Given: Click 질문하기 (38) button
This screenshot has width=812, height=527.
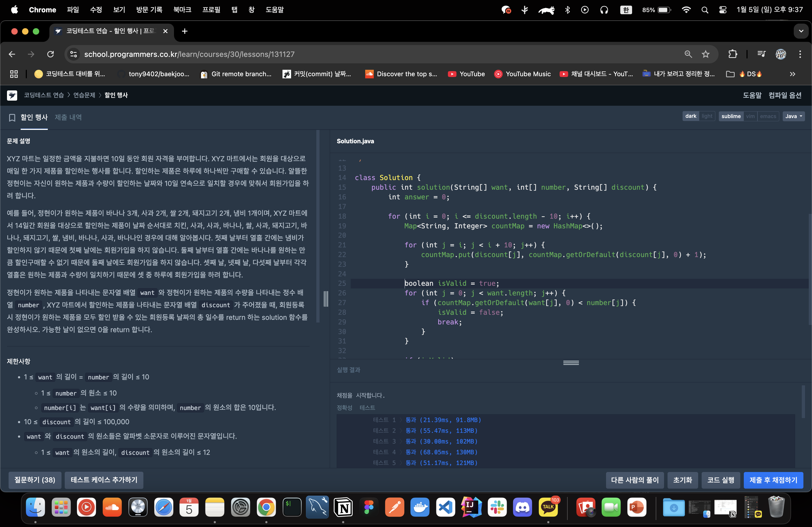Looking at the screenshot, I should point(35,480).
